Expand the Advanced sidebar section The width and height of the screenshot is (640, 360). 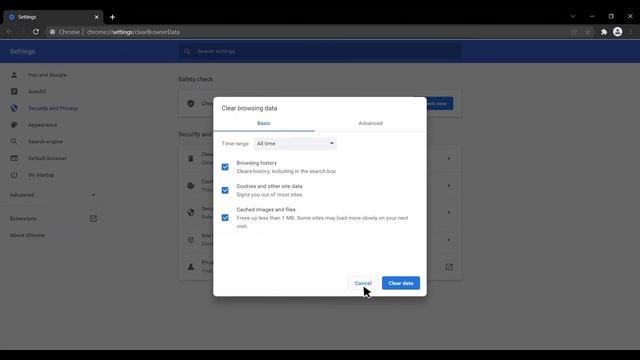pos(53,195)
